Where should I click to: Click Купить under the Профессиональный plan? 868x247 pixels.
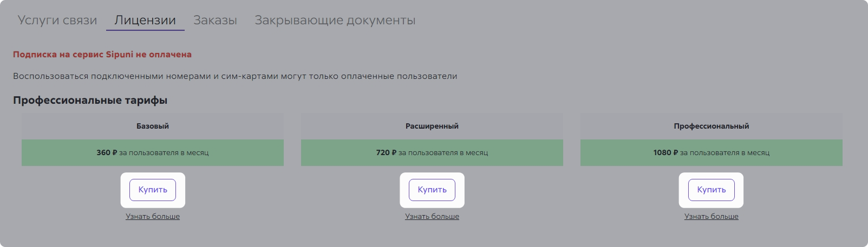[712, 190]
